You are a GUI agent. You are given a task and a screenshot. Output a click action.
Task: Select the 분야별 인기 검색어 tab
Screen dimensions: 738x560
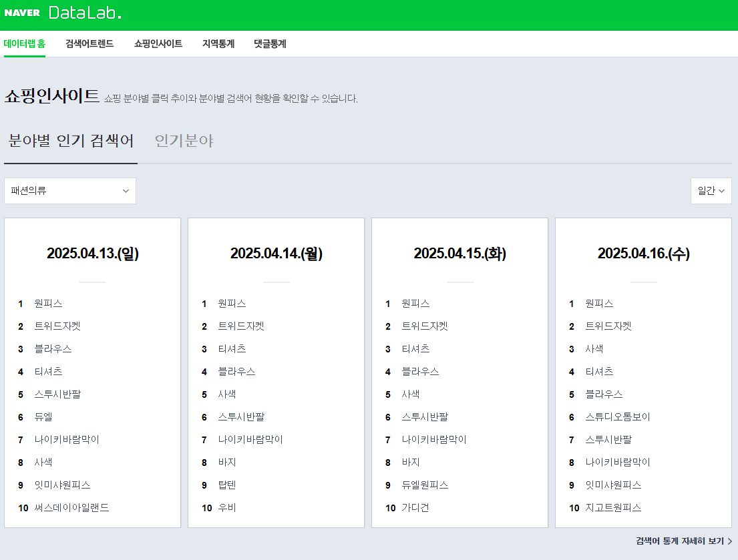pyautogui.click(x=70, y=141)
